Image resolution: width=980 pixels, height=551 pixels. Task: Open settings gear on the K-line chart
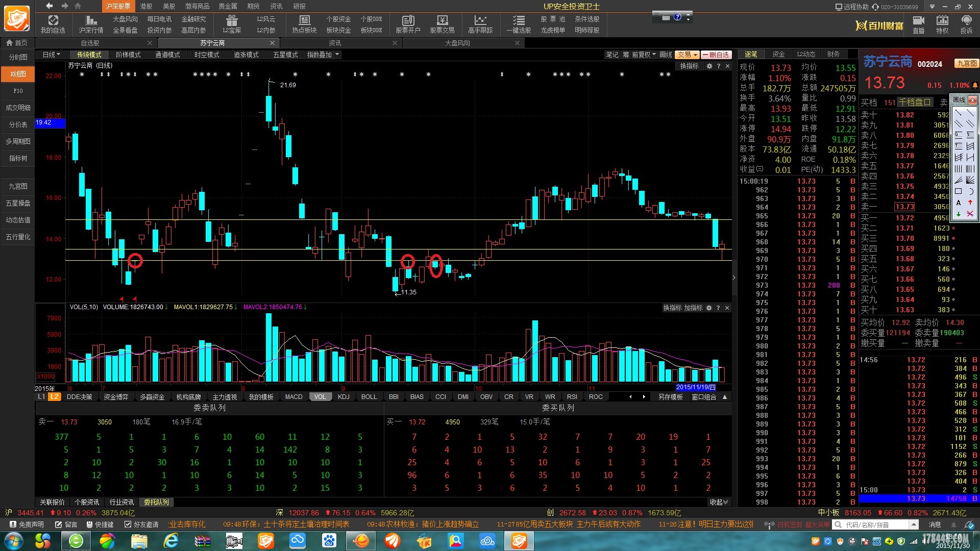click(x=709, y=66)
